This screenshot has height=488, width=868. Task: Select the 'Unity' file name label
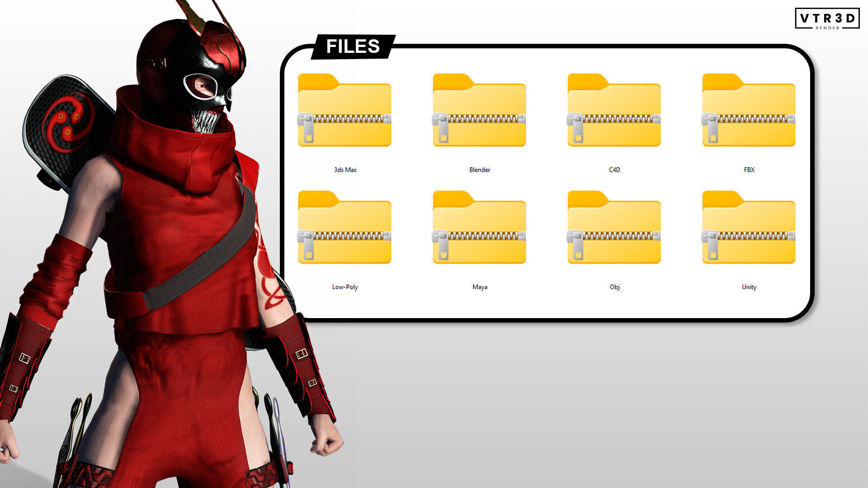[x=749, y=287]
